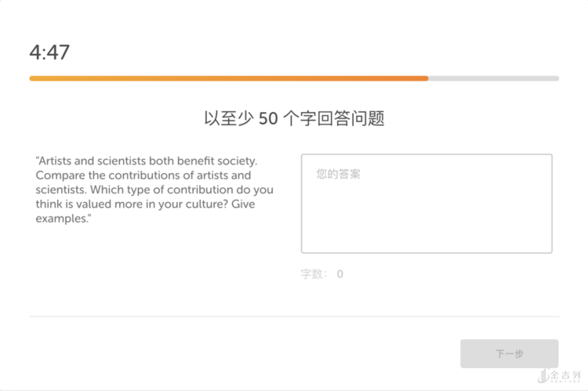Click the heading 以至少 50 个字回答问题
This screenshot has height=391, width=588.
294,118
